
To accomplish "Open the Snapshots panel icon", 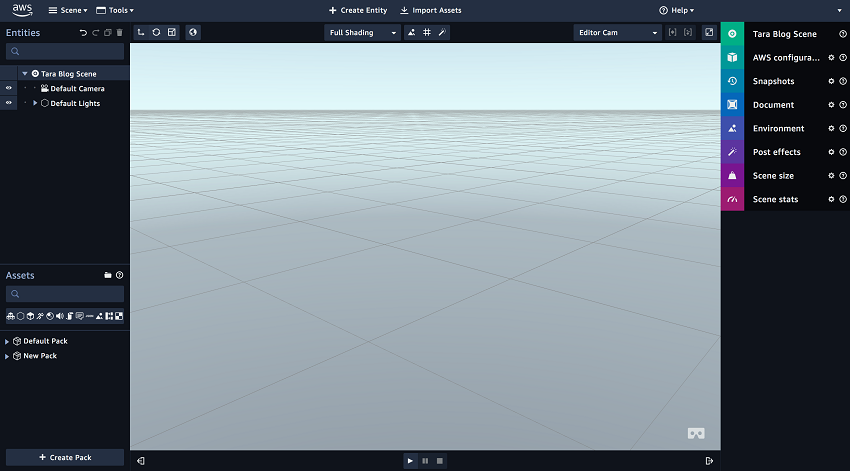I will (732, 81).
